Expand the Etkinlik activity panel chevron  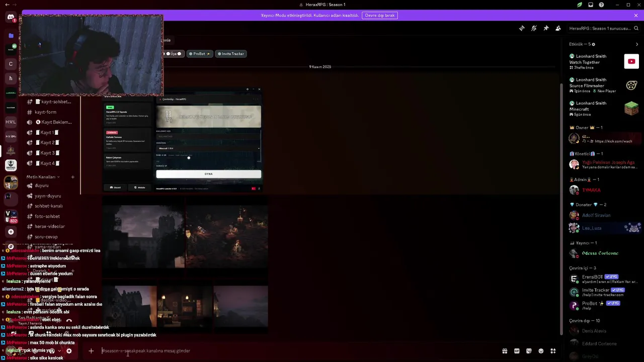[637, 44]
